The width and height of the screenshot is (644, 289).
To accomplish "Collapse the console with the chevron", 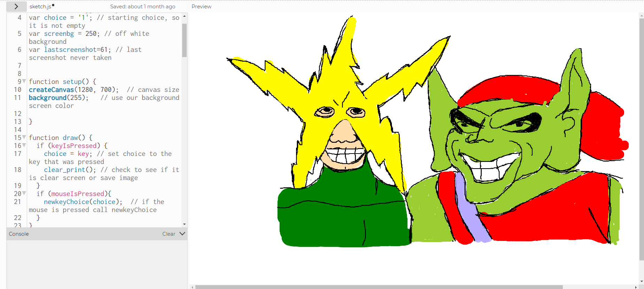I will 182,234.
